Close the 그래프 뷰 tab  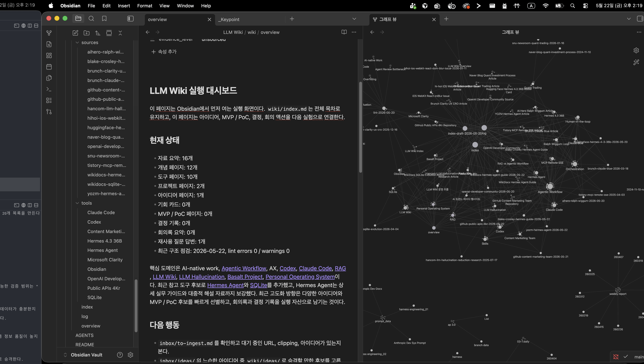[x=434, y=19]
